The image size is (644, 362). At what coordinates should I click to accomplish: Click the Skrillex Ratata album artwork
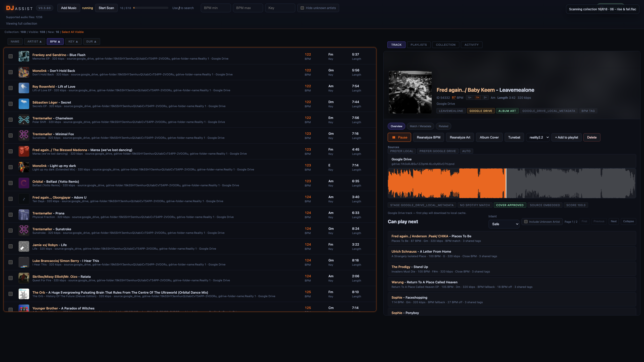point(24,278)
